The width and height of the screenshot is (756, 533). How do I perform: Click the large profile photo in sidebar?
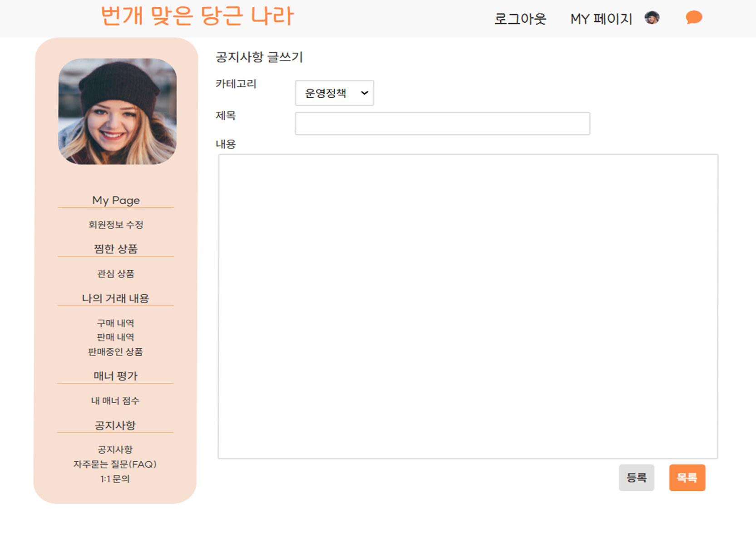118,111
